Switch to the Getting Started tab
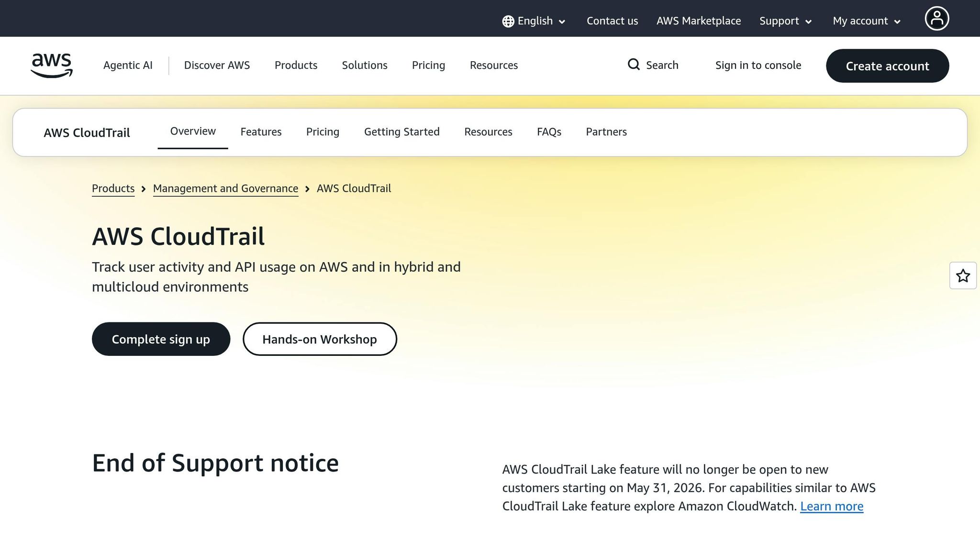Viewport: 980px width, 551px height. click(x=401, y=132)
